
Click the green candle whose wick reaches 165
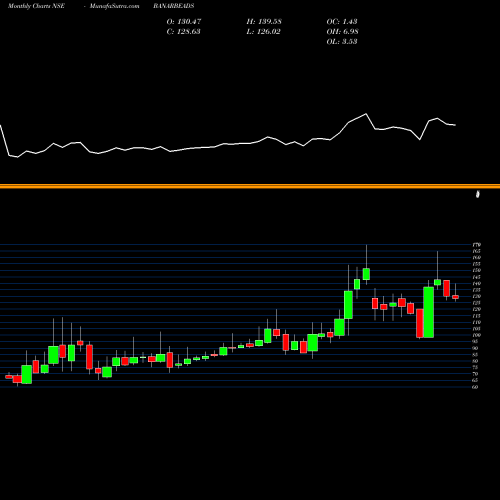coord(437,282)
